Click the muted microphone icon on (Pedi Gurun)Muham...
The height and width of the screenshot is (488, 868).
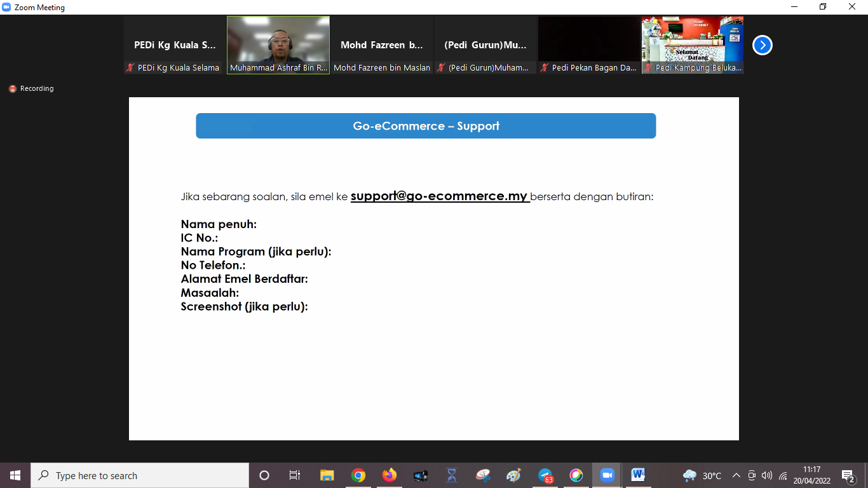442,67
